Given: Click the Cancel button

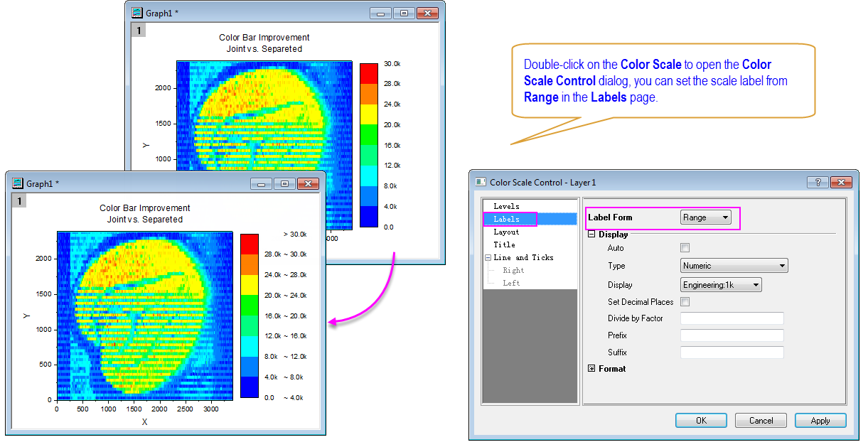Looking at the screenshot, I should coord(761,420).
